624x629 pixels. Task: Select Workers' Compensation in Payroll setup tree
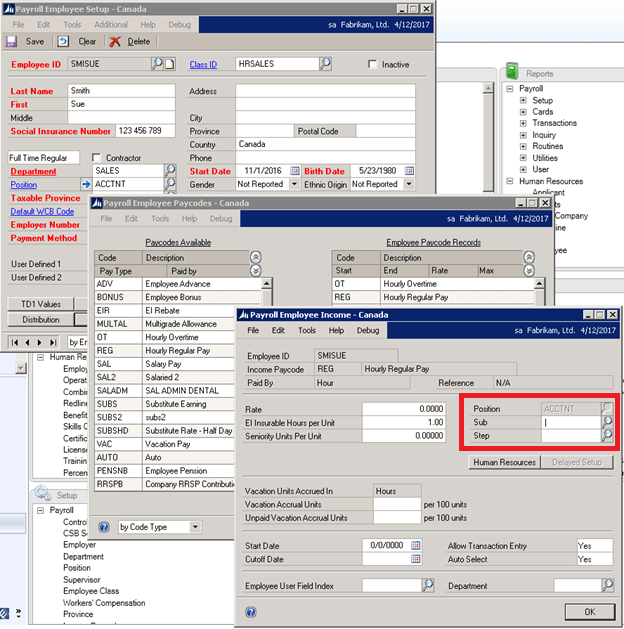(104, 603)
